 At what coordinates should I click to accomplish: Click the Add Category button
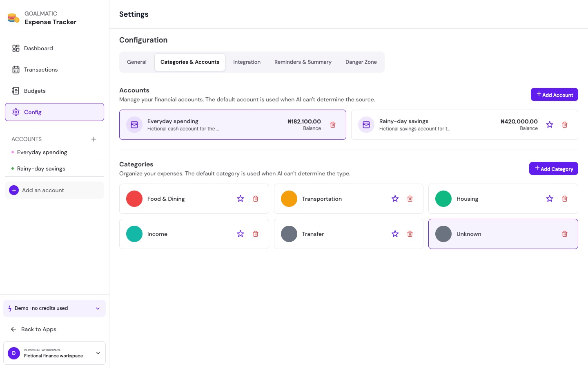(x=554, y=168)
